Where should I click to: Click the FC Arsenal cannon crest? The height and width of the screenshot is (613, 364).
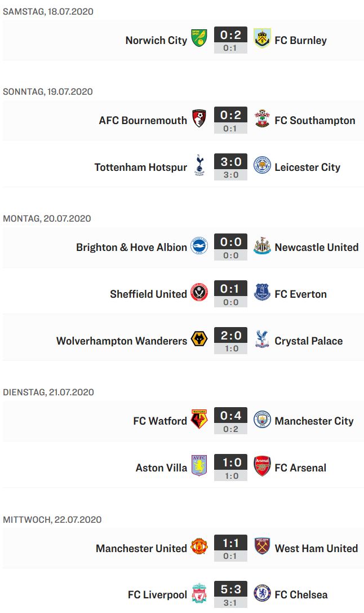(262, 466)
